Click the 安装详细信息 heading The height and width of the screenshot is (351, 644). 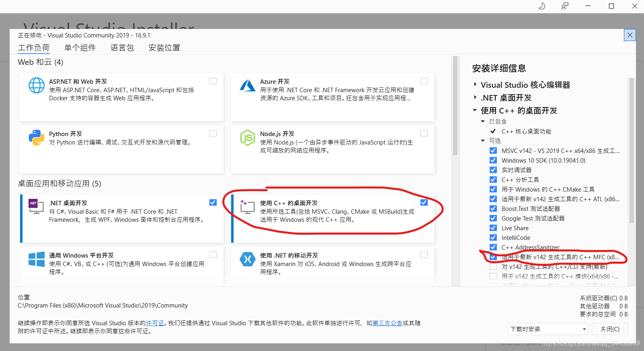(x=499, y=68)
